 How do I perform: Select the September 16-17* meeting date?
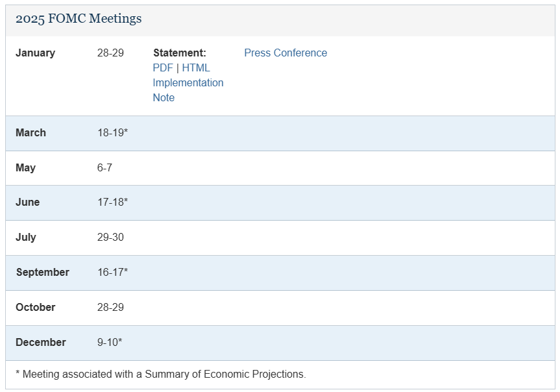click(112, 272)
